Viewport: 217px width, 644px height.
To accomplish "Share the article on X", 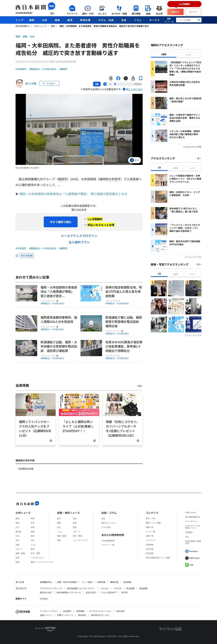I will pyautogui.click(x=126, y=78).
